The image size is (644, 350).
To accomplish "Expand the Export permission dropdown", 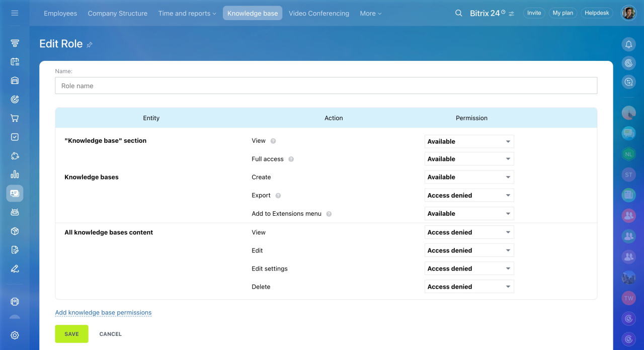I will [469, 196].
